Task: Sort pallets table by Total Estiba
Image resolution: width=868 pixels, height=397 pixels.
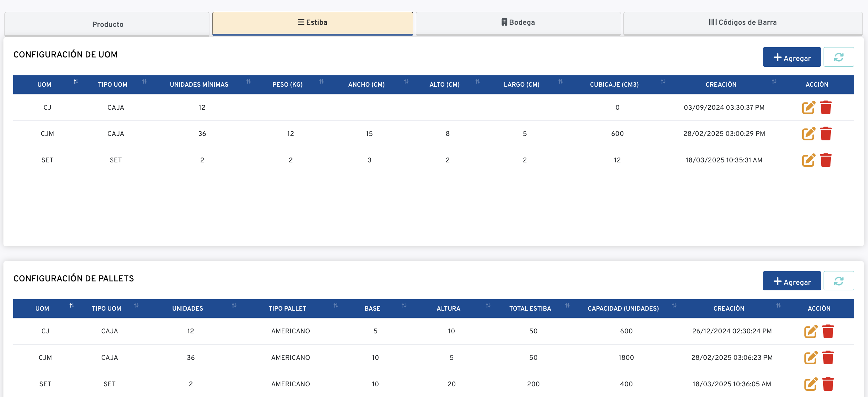Action: coord(567,305)
